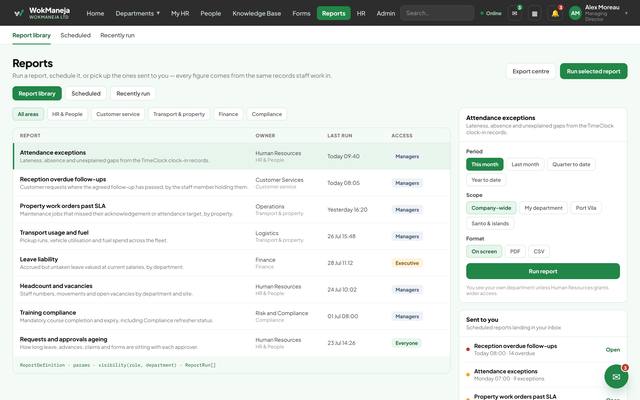Open Forms in the navigation bar
Viewport: 640px width, 400px height.
pyautogui.click(x=301, y=13)
